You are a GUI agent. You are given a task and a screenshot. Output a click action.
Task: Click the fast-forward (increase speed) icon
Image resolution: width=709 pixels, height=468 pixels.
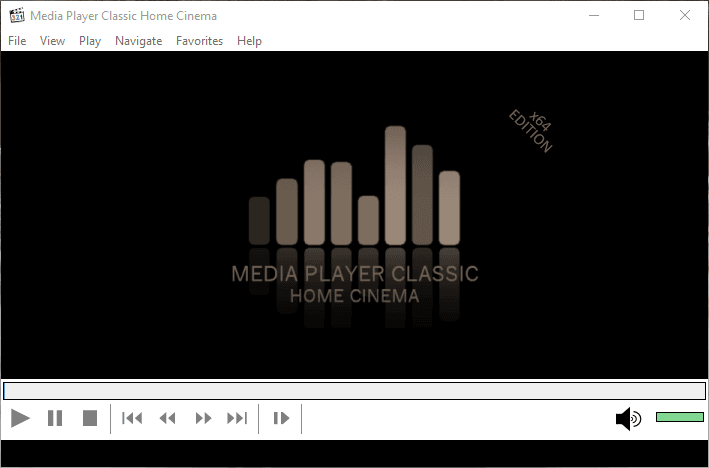[203, 418]
